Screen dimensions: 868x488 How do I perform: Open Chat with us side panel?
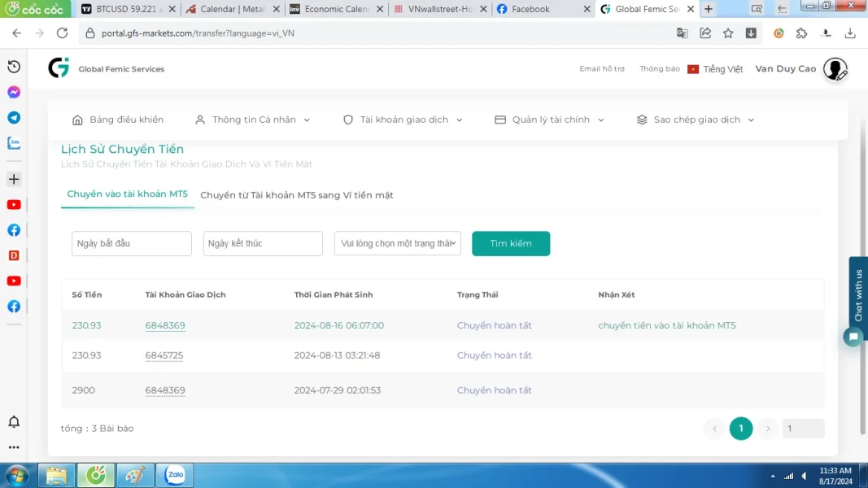click(x=858, y=295)
